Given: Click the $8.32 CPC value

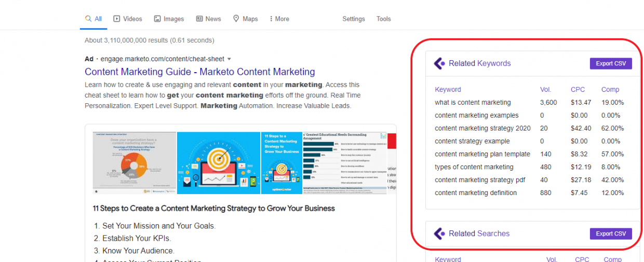Looking at the screenshot, I should coord(579,154).
